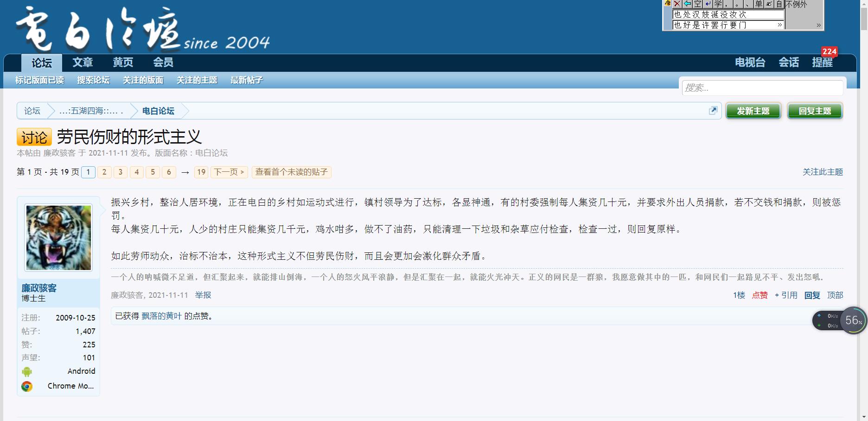Screen dimensions: 868x421
Task: Toggle the 单 mode button in IME bar
Action: pyautogui.click(x=759, y=4)
